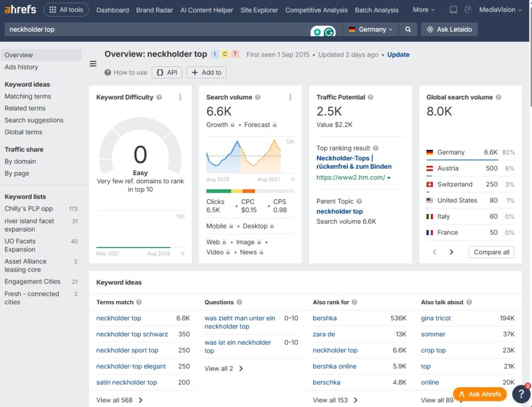Open Batch Analysis

pos(377,10)
